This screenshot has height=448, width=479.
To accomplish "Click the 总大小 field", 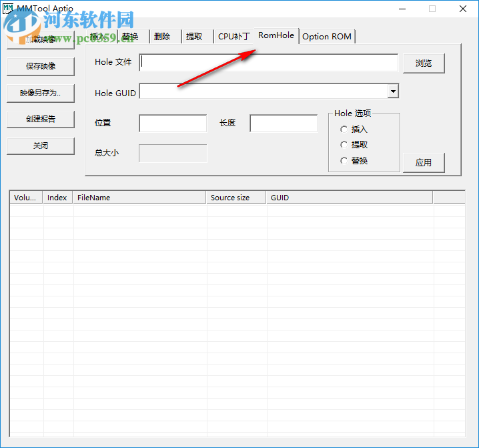I will pyautogui.click(x=173, y=154).
